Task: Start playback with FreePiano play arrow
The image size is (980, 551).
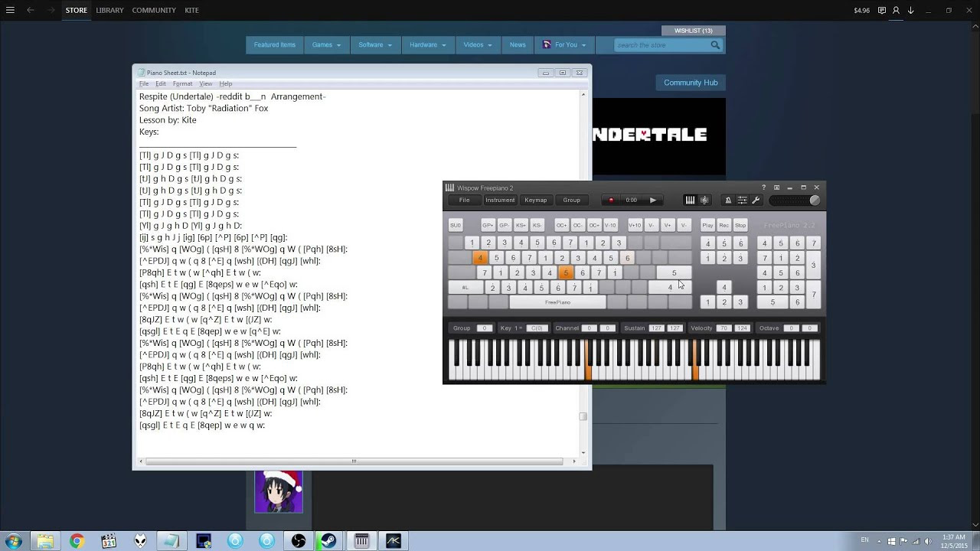Action: (653, 201)
